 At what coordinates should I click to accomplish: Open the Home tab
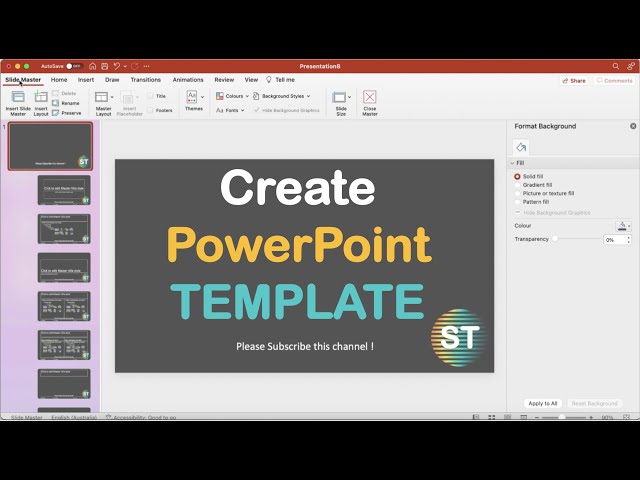point(59,80)
